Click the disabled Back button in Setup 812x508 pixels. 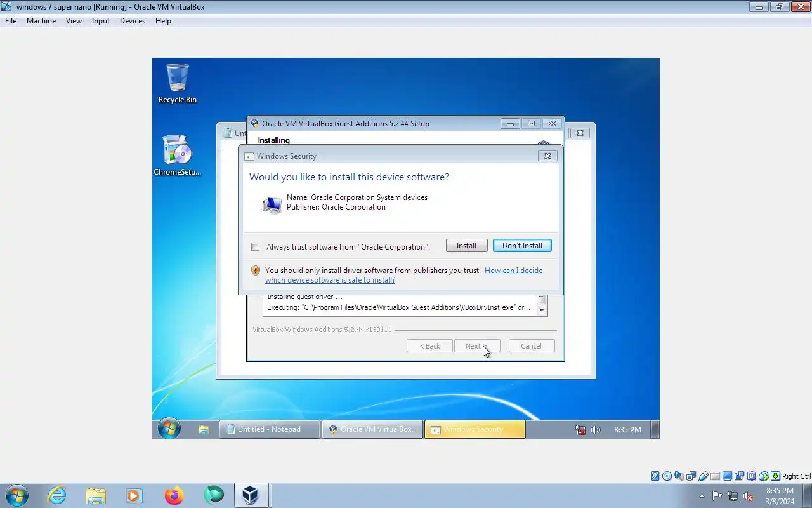tap(429, 346)
